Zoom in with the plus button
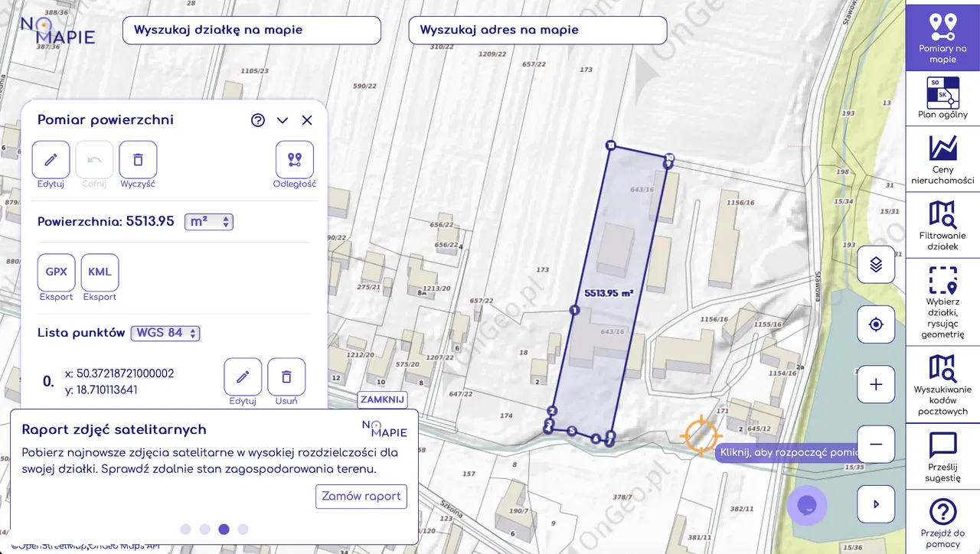 pyautogui.click(x=876, y=385)
